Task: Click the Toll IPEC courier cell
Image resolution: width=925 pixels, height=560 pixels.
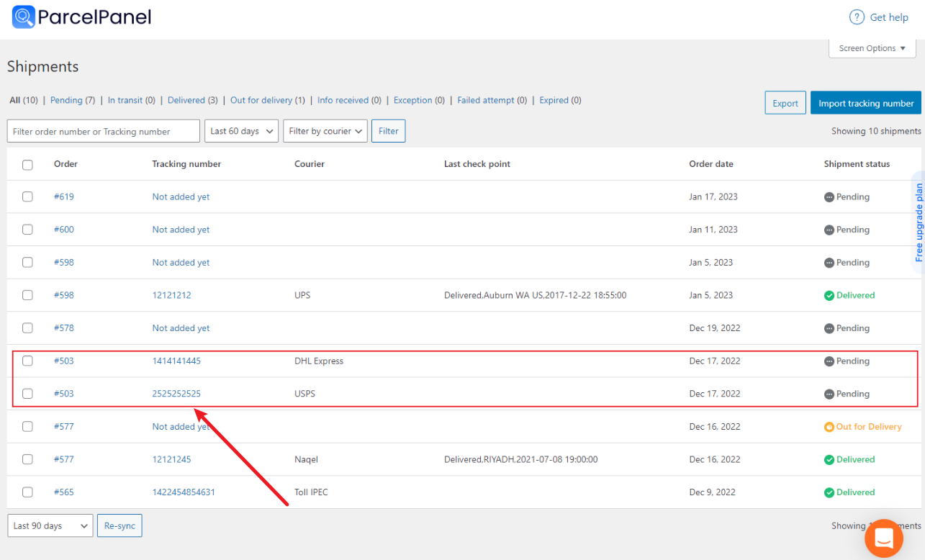Action: 311,492
